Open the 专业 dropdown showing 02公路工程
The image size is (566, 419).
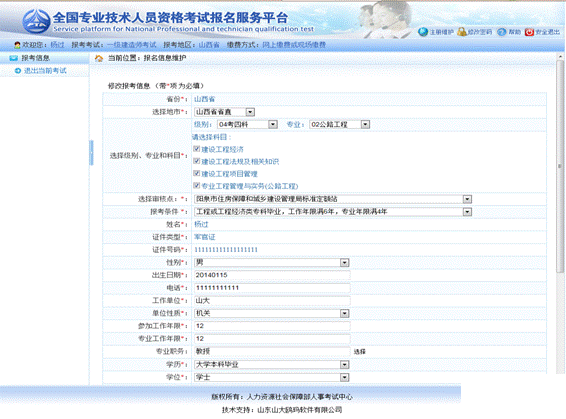(340, 125)
